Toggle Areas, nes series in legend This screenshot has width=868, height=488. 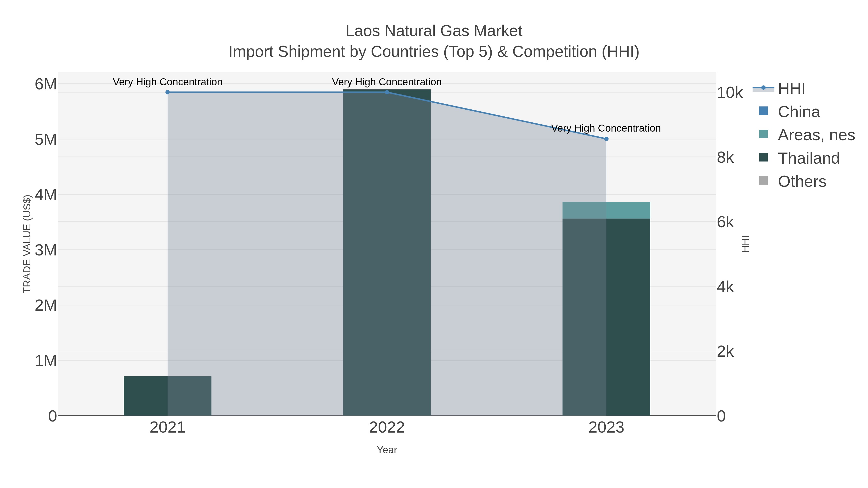[807, 135]
